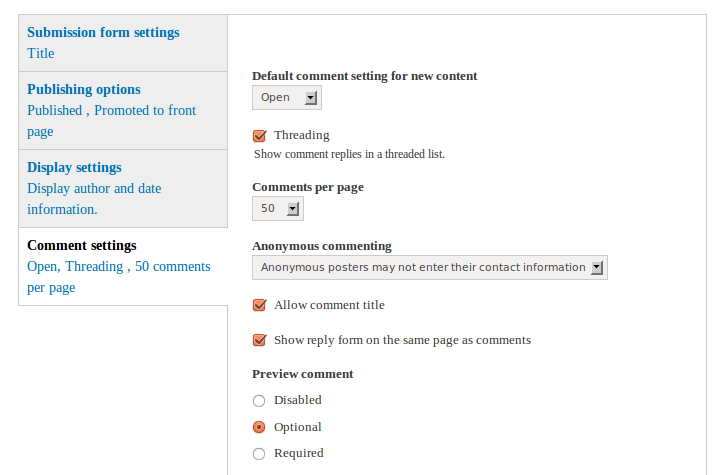The image size is (722, 475).
Task: Click the Allow comment title label
Action: (x=329, y=305)
